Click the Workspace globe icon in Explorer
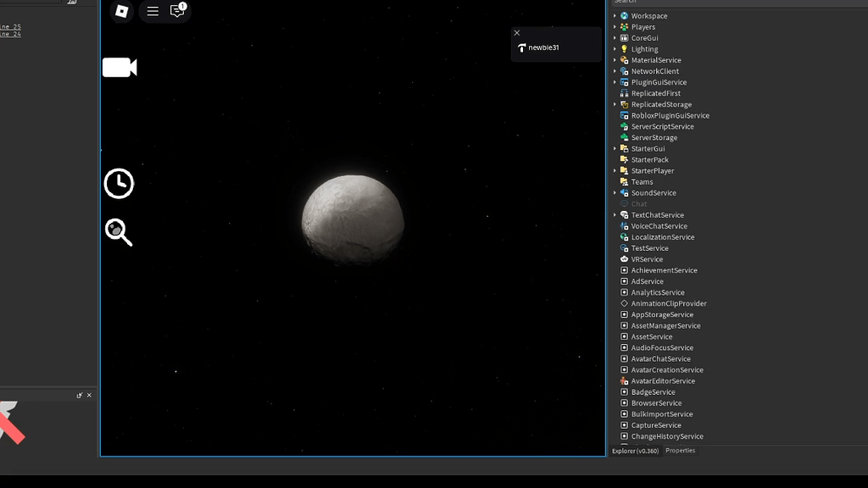 coord(625,16)
